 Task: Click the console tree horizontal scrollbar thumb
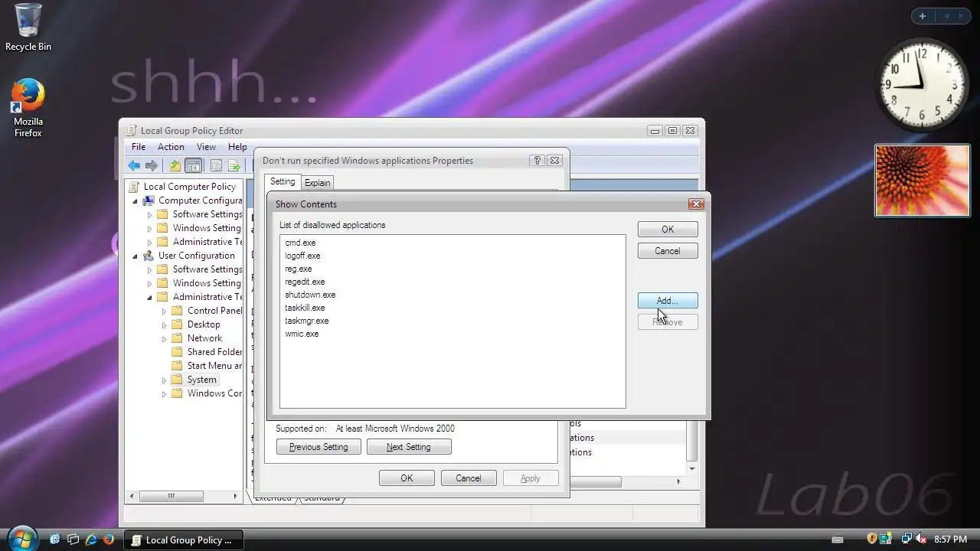click(171, 497)
